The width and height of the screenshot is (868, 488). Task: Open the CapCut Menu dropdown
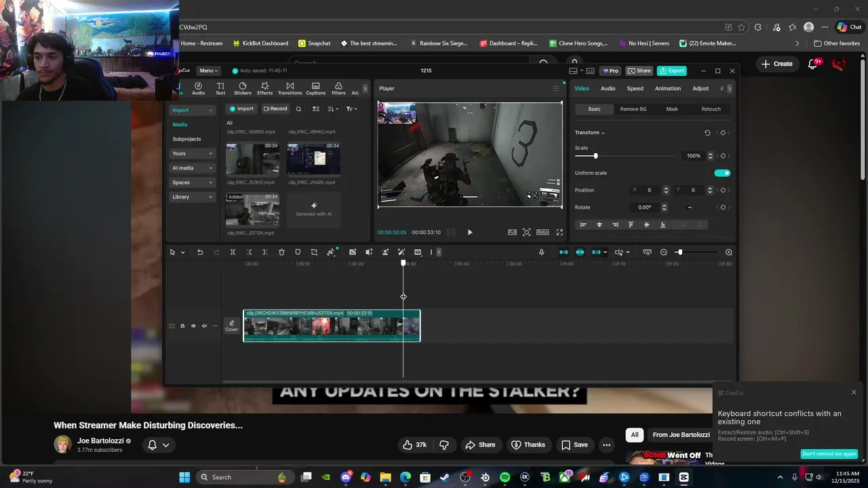[208, 70]
